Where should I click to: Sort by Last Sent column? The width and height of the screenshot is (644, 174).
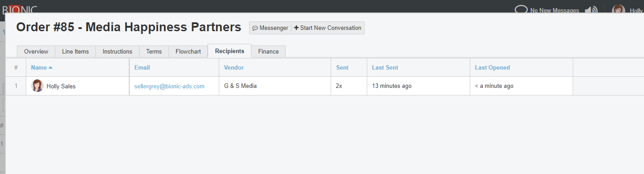[x=385, y=68]
